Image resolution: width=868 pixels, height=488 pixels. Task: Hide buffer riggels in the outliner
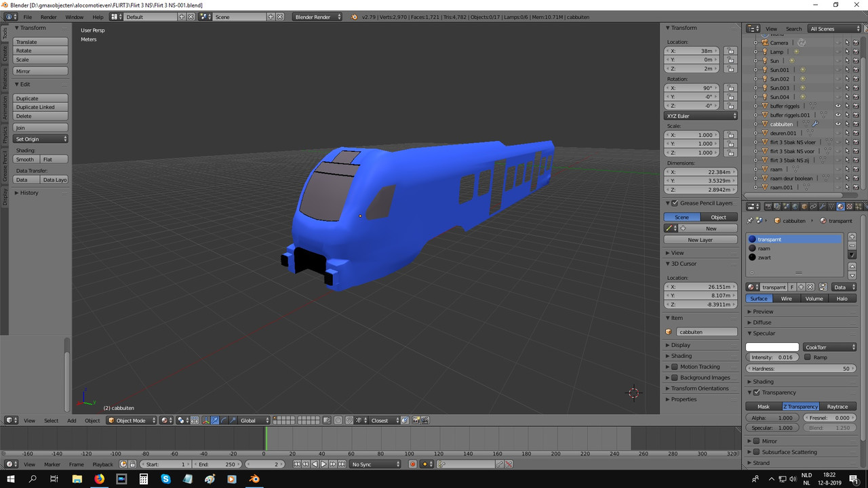[838, 106]
